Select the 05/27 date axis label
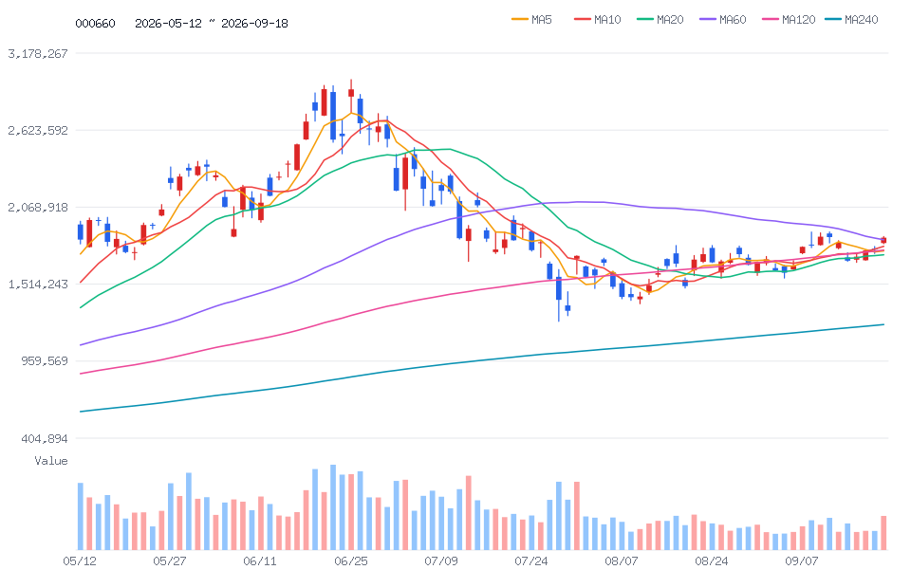 tap(170, 561)
